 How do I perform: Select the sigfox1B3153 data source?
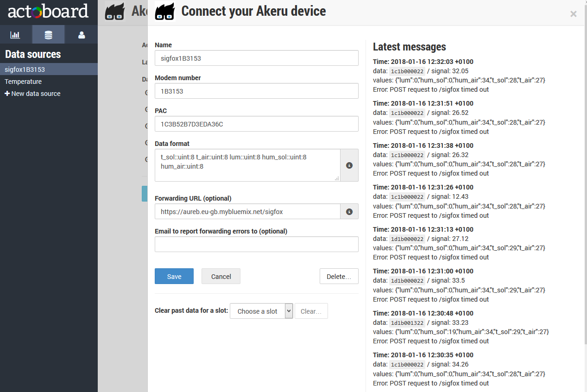click(49, 70)
